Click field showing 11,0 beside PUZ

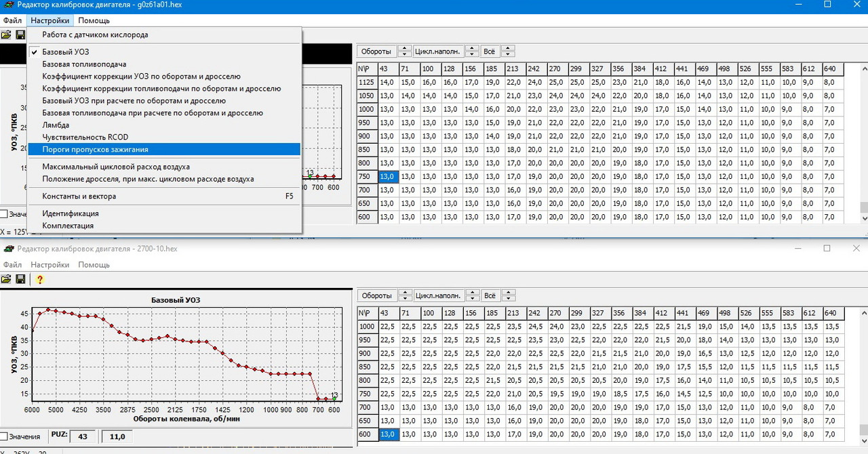point(117,437)
